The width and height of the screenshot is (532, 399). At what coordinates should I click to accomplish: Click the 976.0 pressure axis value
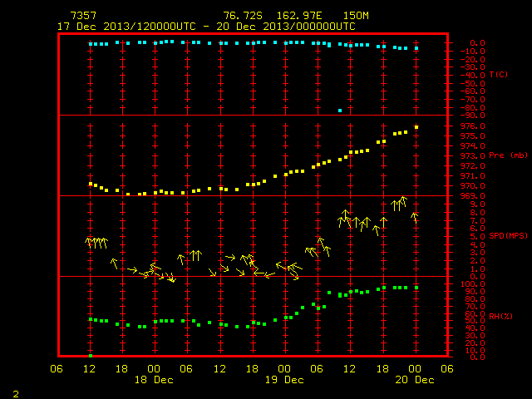[x=472, y=126]
